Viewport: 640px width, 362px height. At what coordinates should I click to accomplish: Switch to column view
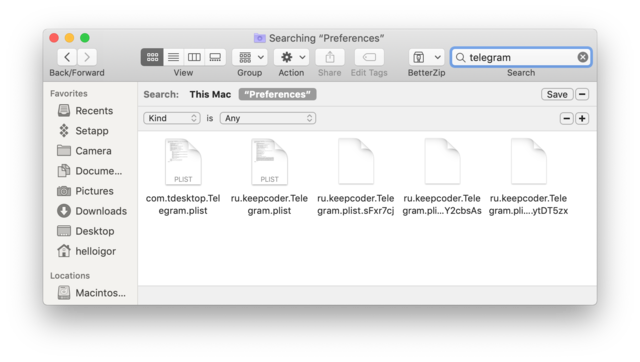tap(194, 57)
